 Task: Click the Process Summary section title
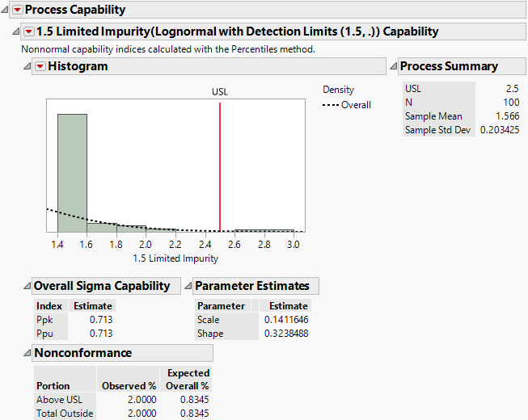tap(449, 66)
